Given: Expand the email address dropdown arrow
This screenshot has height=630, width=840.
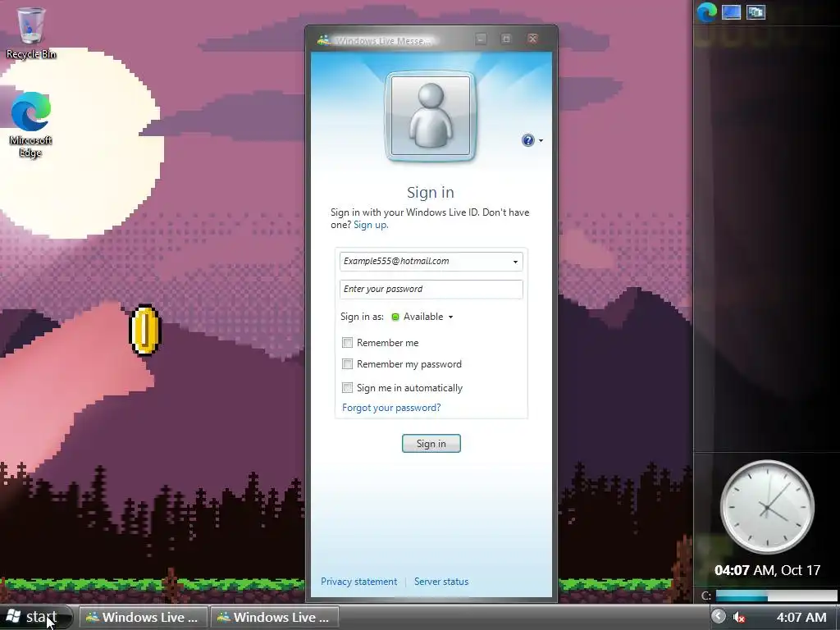Looking at the screenshot, I should [x=515, y=262].
